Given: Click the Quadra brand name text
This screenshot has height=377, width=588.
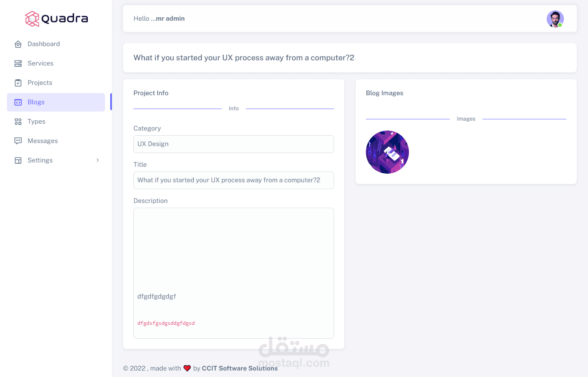Looking at the screenshot, I should pyautogui.click(x=65, y=19).
